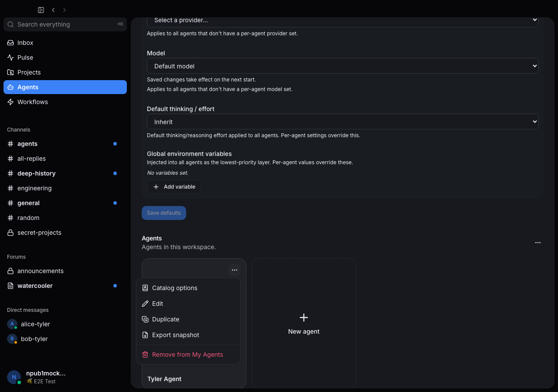Open the npub1mock user profile
Viewport: 558px width, 392px height.
point(46,373)
